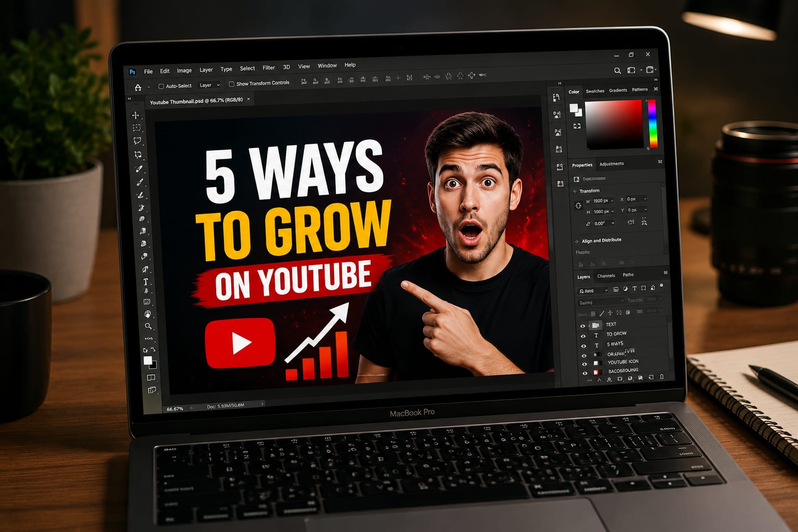This screenshot has height=532, width=798.
Task: Enable the Auto-Select checkbox
Action: pos(161,86)
